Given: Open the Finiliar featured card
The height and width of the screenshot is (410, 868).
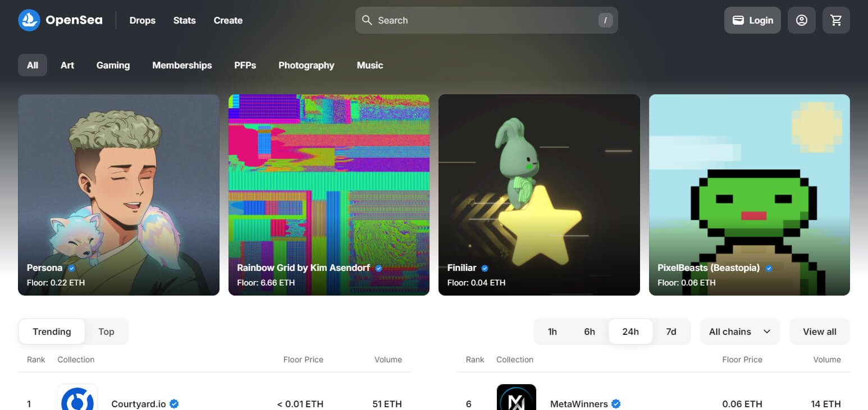Looking at the screenshot, I should tap(539, 195).
